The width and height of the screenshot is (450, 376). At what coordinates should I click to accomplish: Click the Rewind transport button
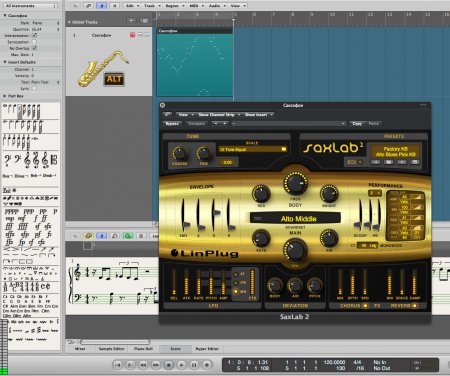pyautogui.click(x=143, y=365)
